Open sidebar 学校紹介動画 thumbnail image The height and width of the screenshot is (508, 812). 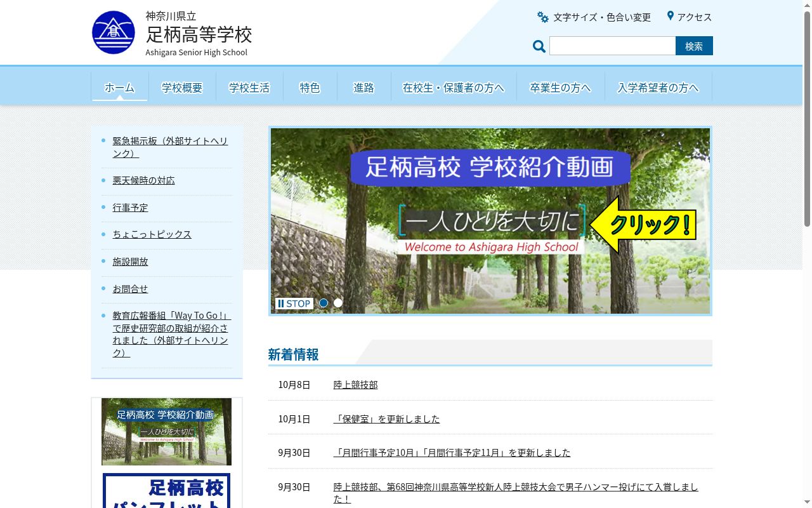tap(166, 432)
